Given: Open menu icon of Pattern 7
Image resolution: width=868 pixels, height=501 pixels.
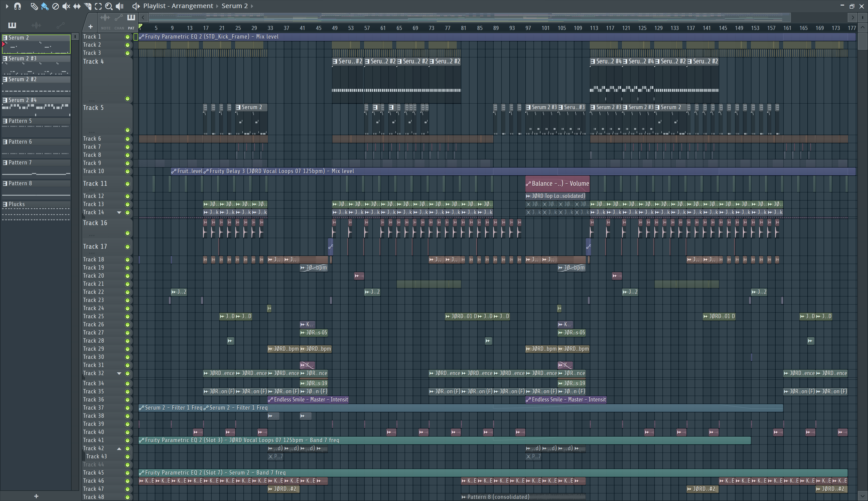Looking at the screenshot, I should (5, 162).
